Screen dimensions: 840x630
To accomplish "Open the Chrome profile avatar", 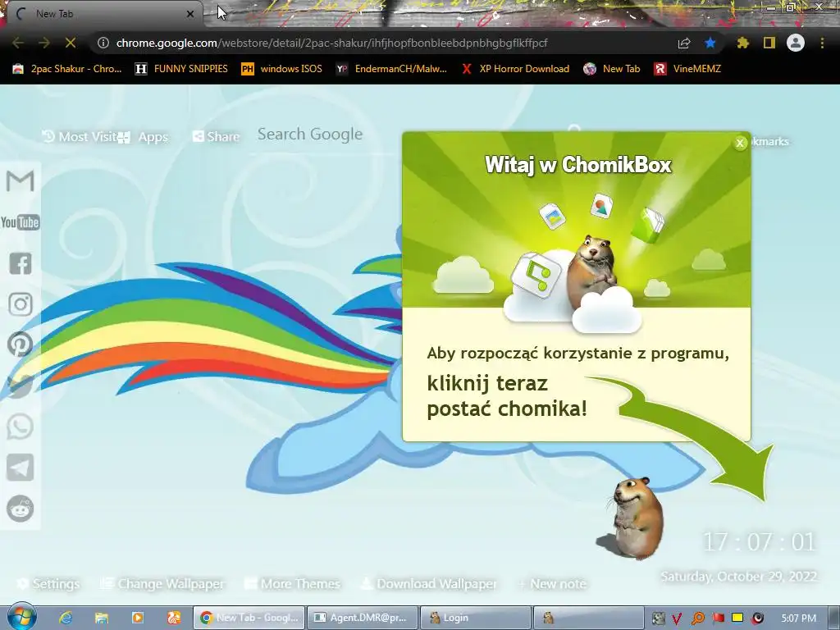I will tap(796, 43).
